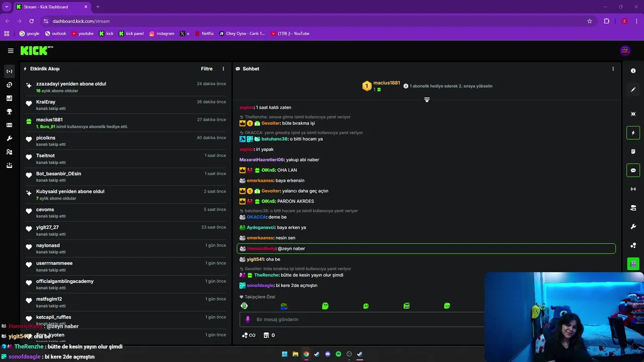Screen dimensions: 644x362
Task: Select officialgamblingacademy follow activity
Action: [x=126, y=285]
